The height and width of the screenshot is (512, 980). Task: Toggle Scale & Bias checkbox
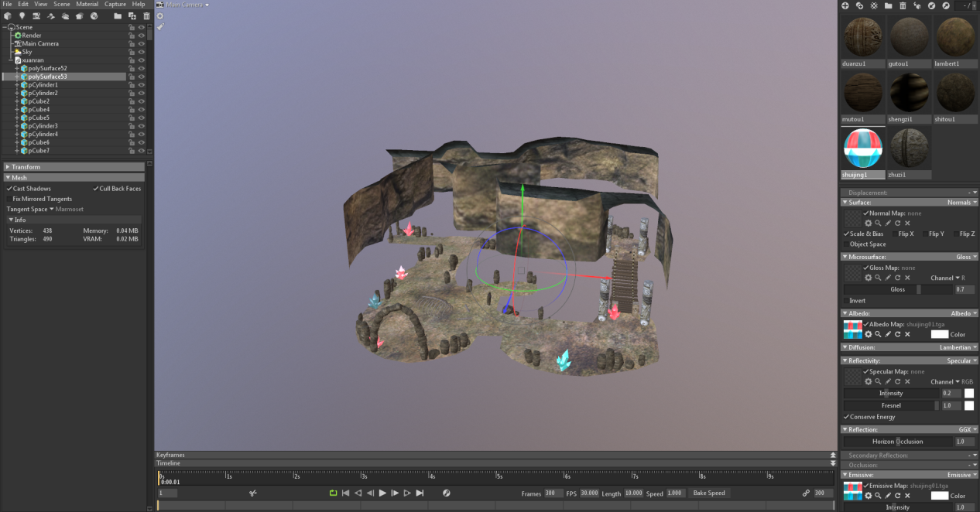click(x=846, y=234)
